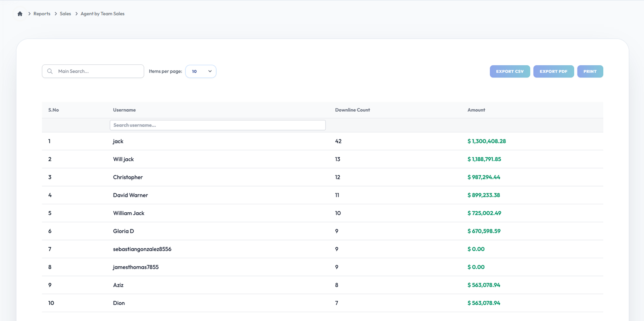Export the table as CSV

[x=510, y=71]
